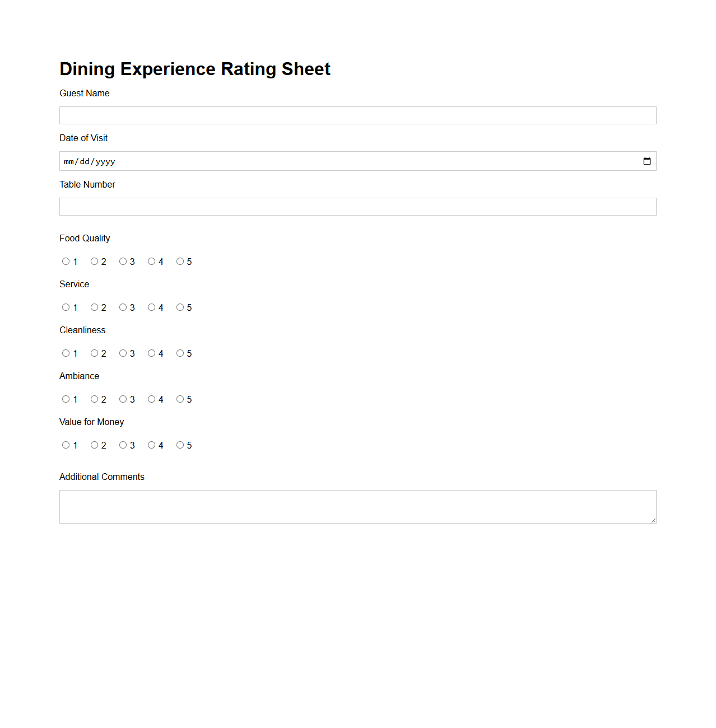Click the Table Number input field
Viewport: 716px width, 728px height.
tap(357, 206)
